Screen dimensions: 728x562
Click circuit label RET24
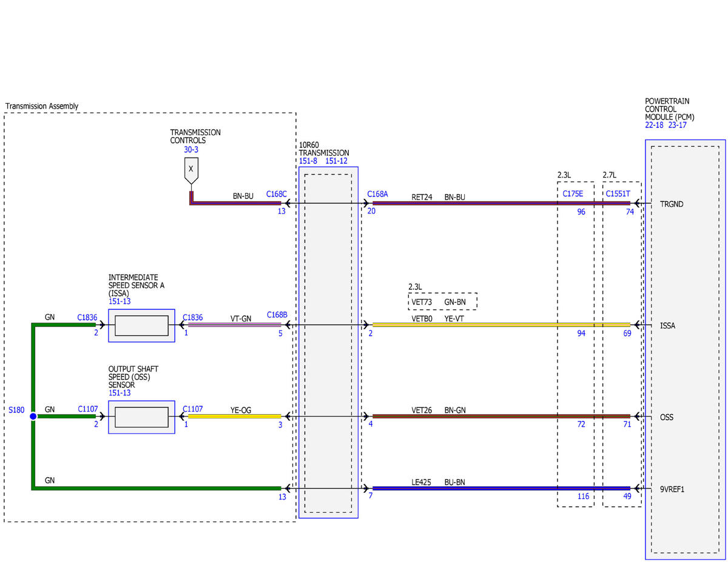(x=421, y=197)
